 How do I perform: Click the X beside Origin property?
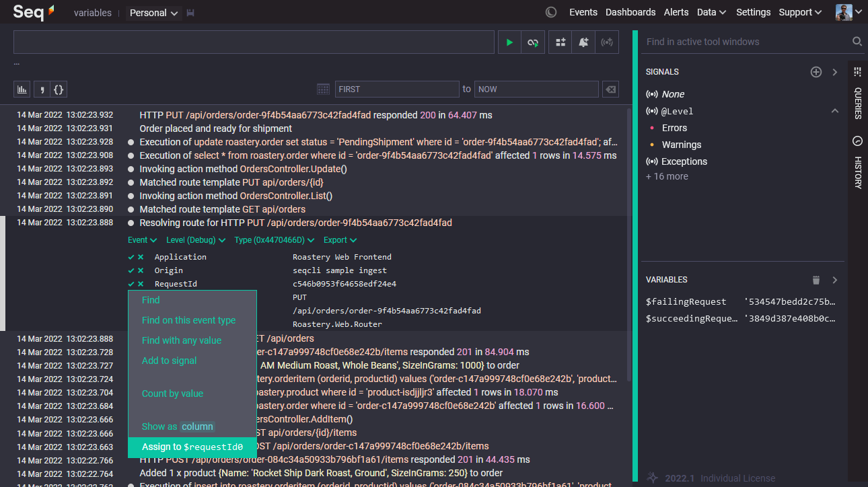(141, 270)
